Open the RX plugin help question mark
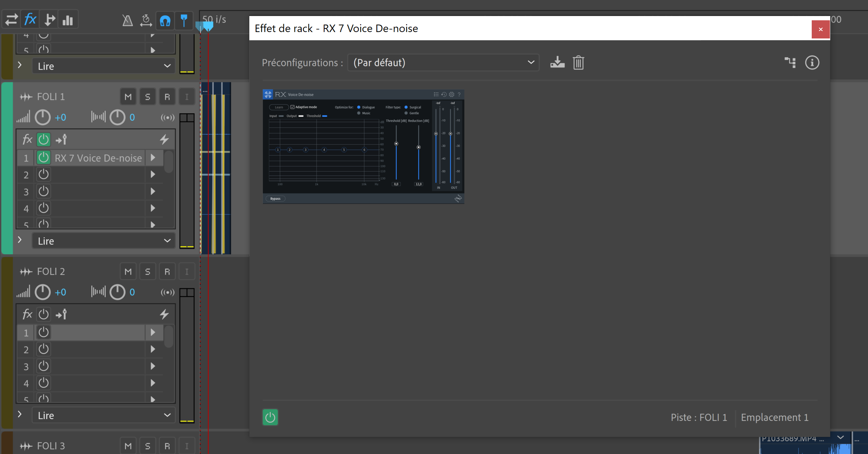Screen dimensions: 868x454 (x=459, y=94)
